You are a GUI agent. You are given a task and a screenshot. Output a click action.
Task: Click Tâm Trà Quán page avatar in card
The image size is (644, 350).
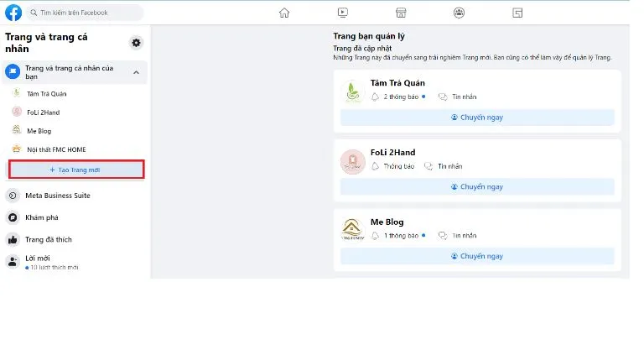click(352, 91)
